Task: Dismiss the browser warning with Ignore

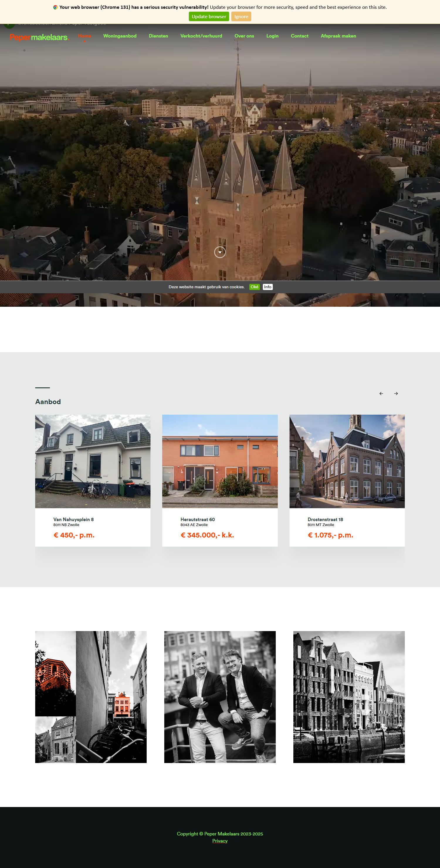Action: point(241,16)
